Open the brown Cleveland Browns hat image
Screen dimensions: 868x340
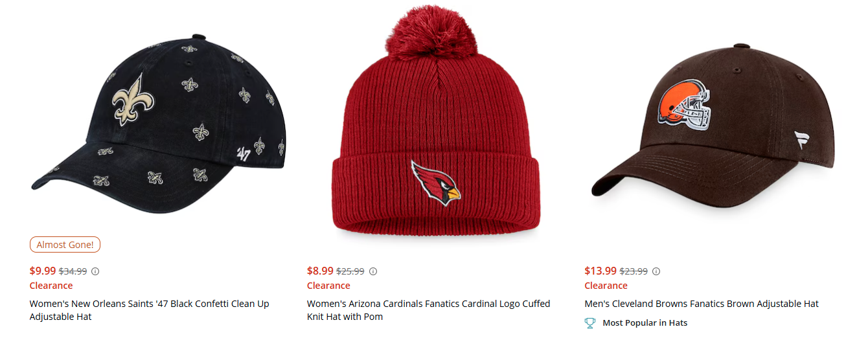[713, 123]
